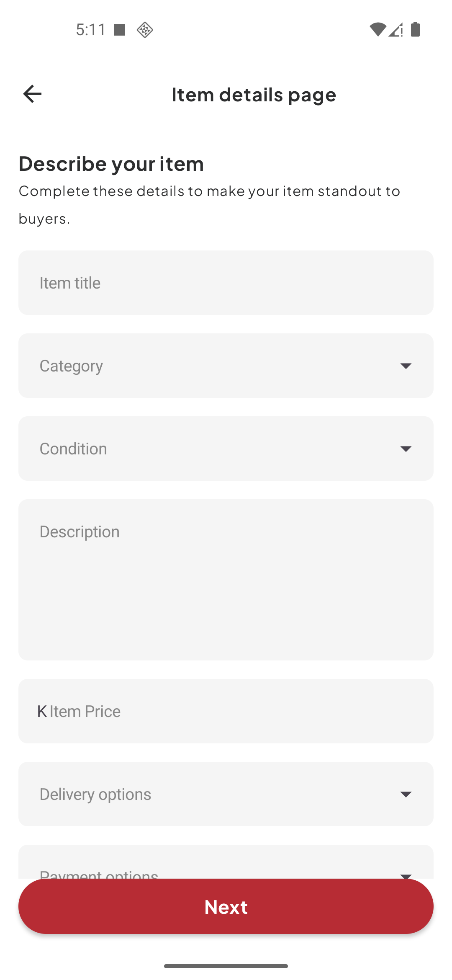Viewport: 452px width, 980px height.
Task: Tap the 5:11 clock in status bar
Action: click(90, 30)
